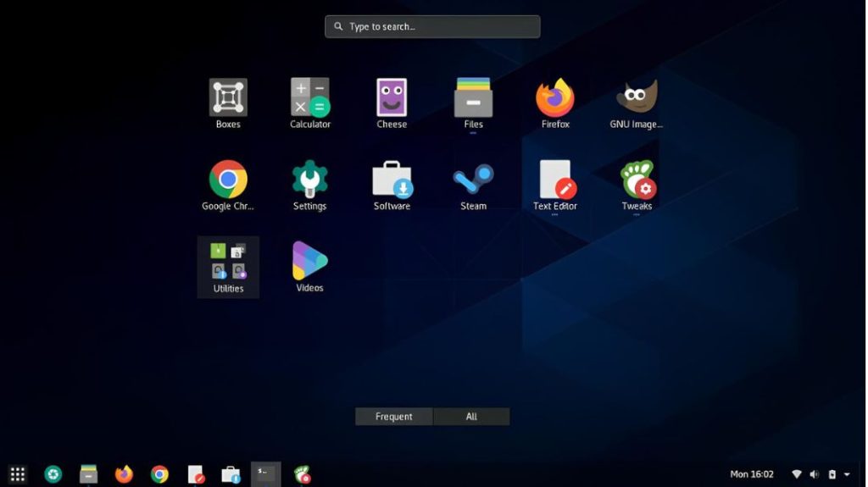This screenshot has height=487, width=868.
Task: Open the Settings app
Action: [x=310, y=185]
